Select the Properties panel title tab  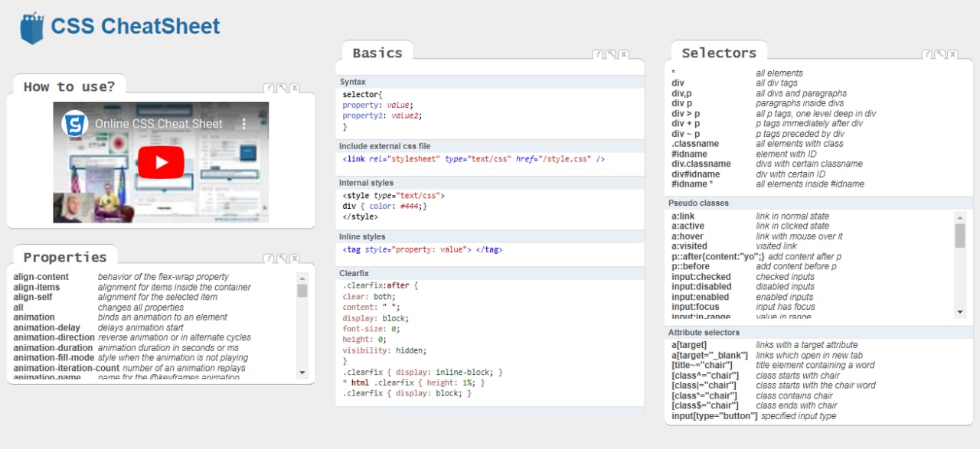65,257
